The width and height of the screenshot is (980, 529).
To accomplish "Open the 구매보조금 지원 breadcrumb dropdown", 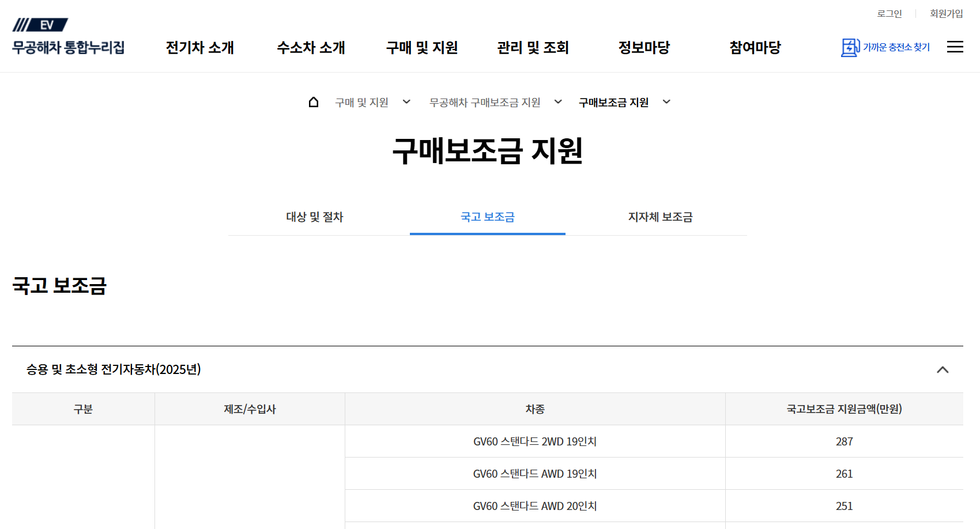I will pyautogui.click(x=666, y=102).
